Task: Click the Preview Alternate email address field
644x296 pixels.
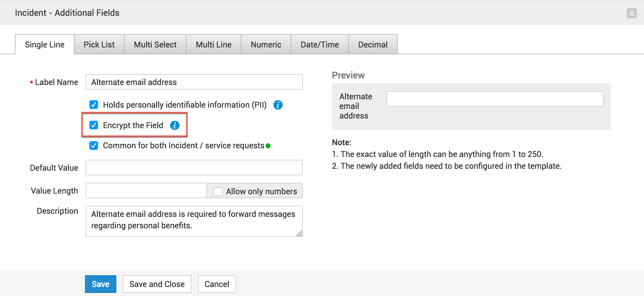Action: (x=495, y=99)
